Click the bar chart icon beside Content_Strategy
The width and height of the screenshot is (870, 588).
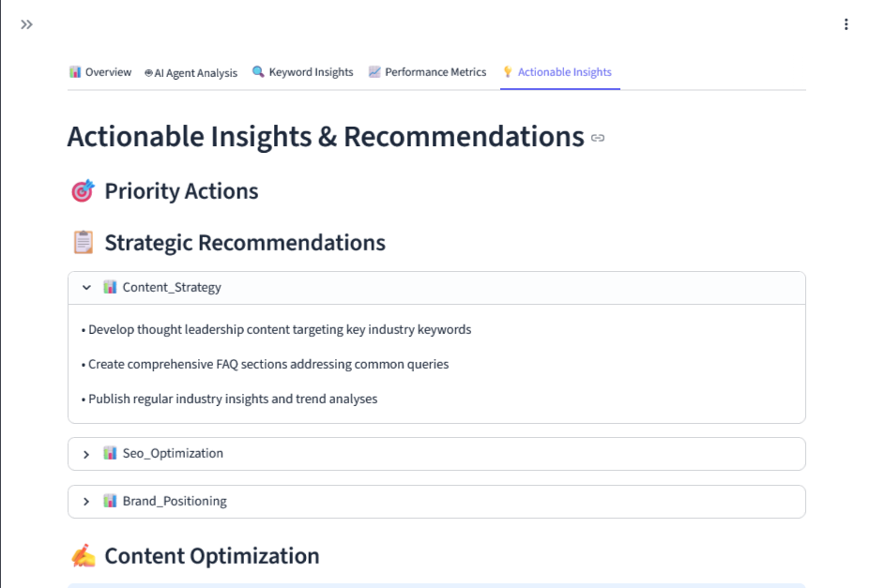coord(110,287)
